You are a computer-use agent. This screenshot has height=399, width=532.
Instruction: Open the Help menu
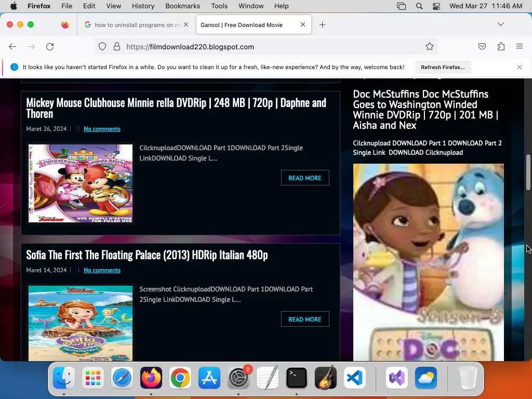pos(281,6)
